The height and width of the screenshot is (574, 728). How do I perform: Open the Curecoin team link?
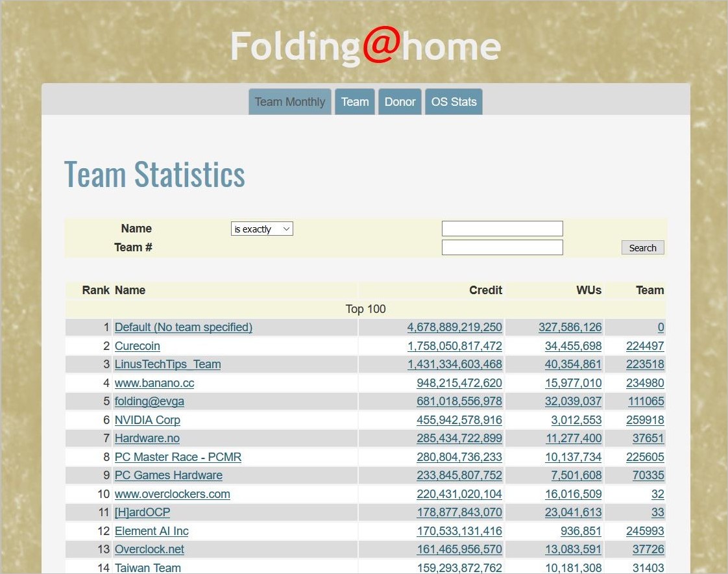pyautogui.click(x=138, y=346)
